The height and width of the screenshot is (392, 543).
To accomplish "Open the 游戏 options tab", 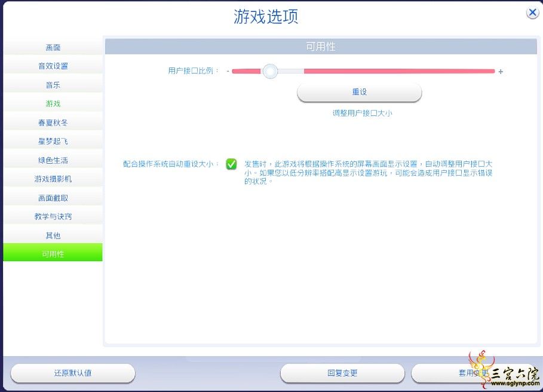I will pos(53,103).
